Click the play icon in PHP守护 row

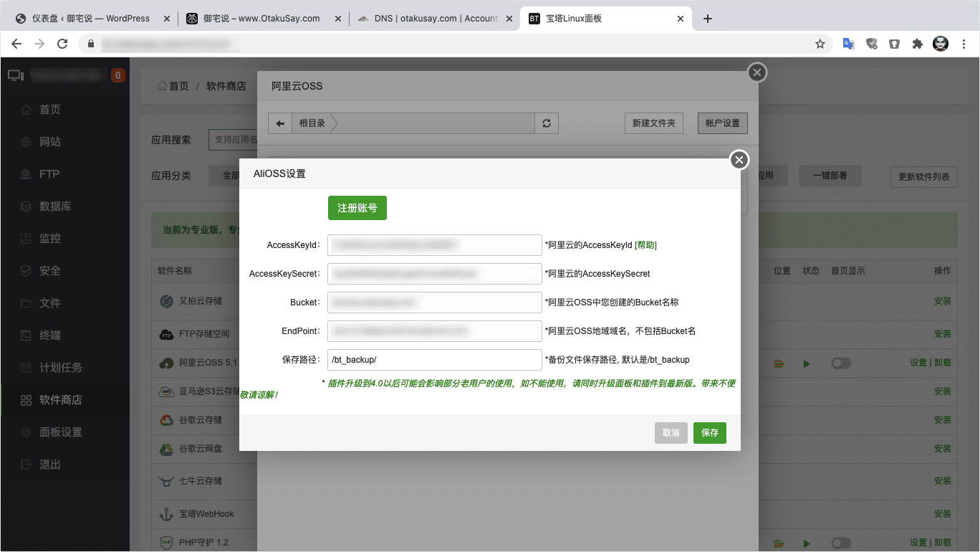(x=807, y=543)
